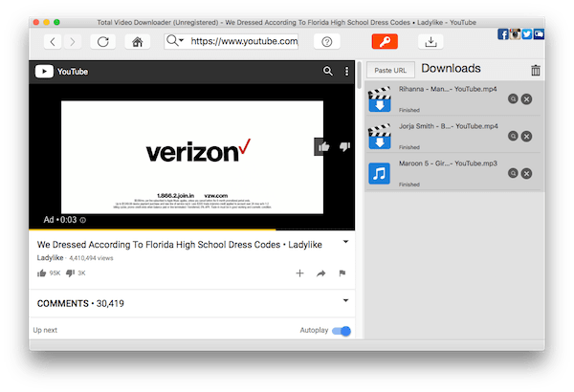
Task: Open the Twitter social icon
Action: point(527,34)
